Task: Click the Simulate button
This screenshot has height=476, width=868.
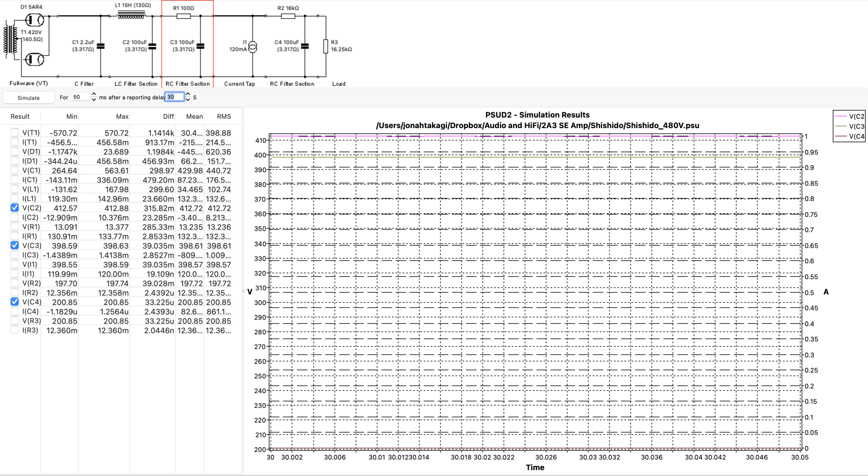Action: click(29, 98)
